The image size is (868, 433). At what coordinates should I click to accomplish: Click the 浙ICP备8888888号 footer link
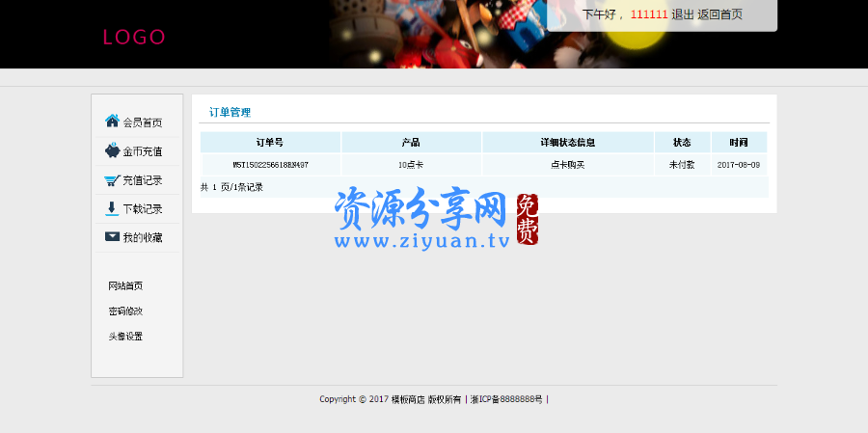click(506, 399)
